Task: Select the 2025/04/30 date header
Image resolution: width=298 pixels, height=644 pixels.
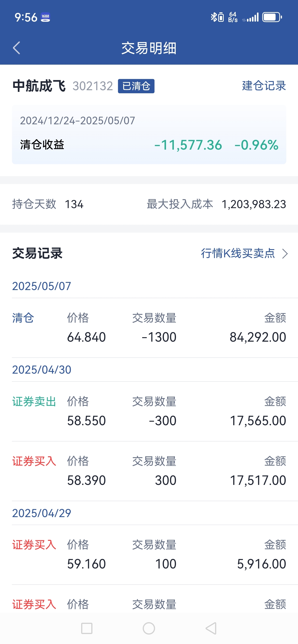Action: [x=42, y=370]
